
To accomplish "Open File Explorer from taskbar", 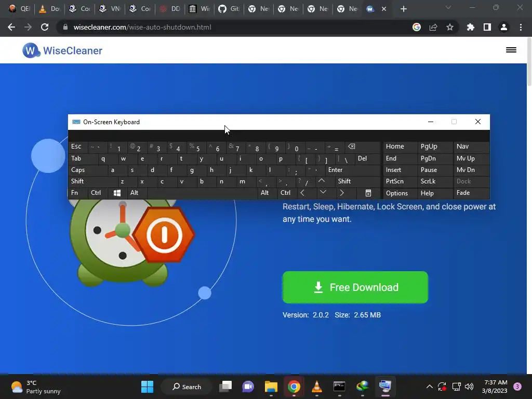I will click(x=271, y=387).
